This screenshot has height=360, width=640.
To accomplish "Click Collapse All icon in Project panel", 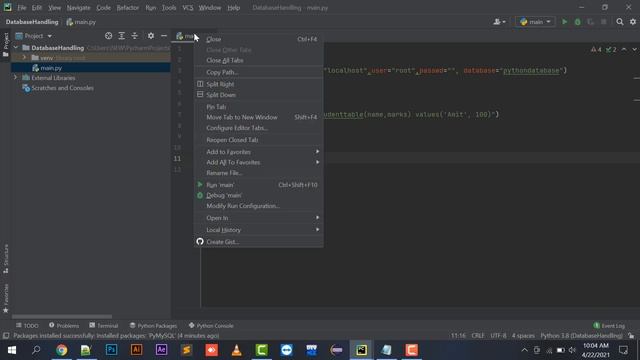I will tap(135, 36).
